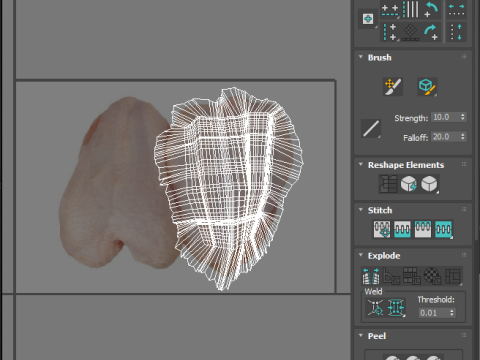Click the Straighten Selection grid icon
480x360 pixels.
(389, 184)
